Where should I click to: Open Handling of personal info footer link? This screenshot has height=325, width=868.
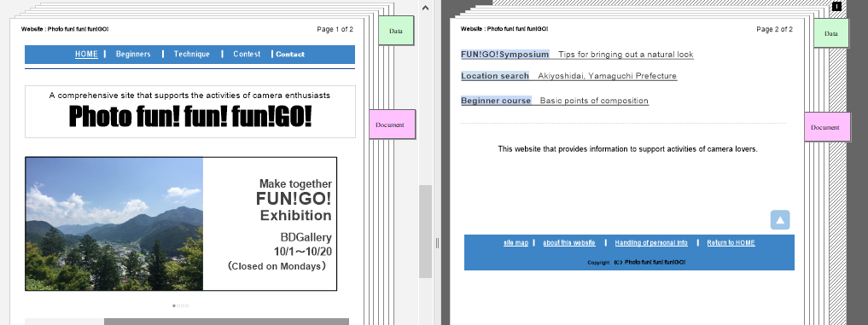[x=651, y=242]
